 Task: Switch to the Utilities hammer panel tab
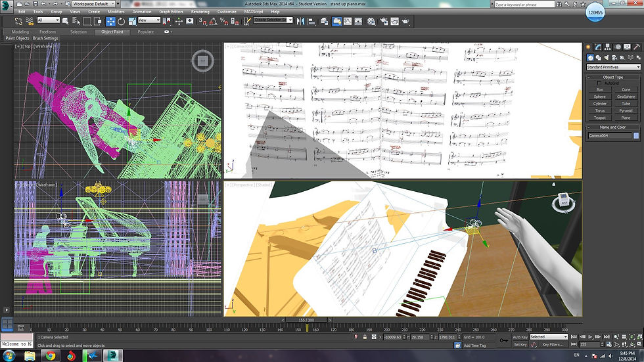coord(637,47)
